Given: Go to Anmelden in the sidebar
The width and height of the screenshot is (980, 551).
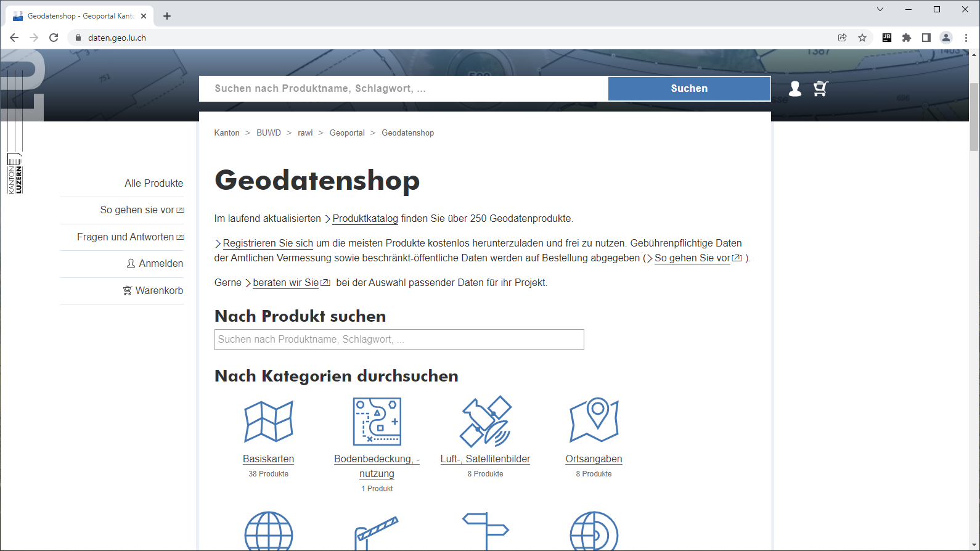Looking at the screenshot, I should (x=160, y=264).
